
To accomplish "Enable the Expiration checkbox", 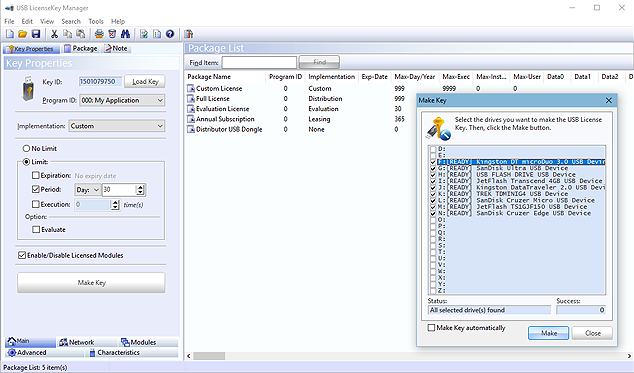I will 36,175.
